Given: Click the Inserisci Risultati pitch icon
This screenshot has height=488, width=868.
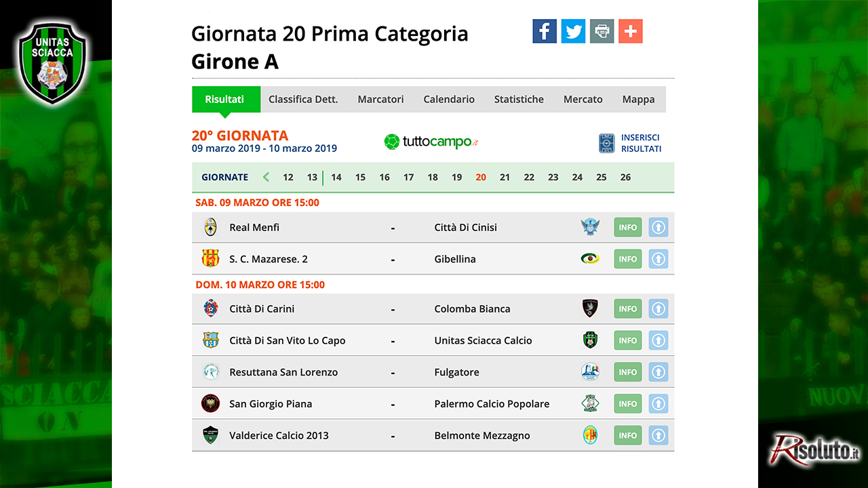Looking at the screenshot, I should point(606,143).
